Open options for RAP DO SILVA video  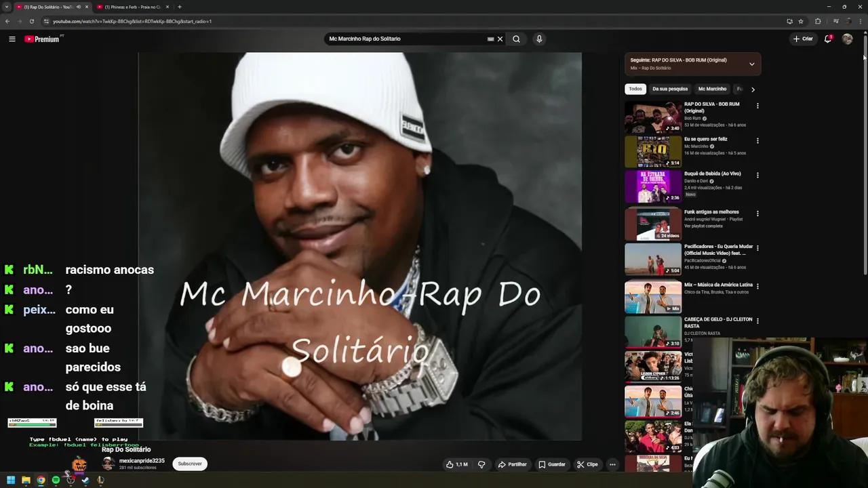click(x=757, y=106)
